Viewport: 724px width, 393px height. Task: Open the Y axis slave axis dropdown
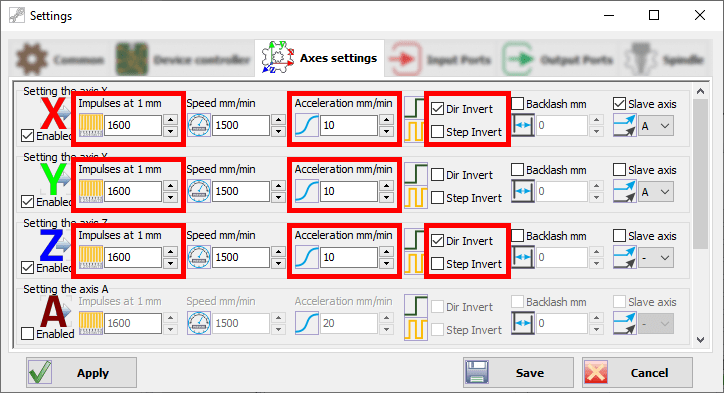pyautogui.click(x=656, y=192)
